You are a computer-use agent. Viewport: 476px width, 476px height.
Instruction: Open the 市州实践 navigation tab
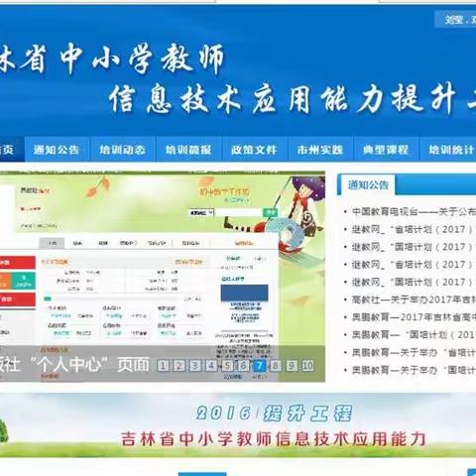point(320,150)
